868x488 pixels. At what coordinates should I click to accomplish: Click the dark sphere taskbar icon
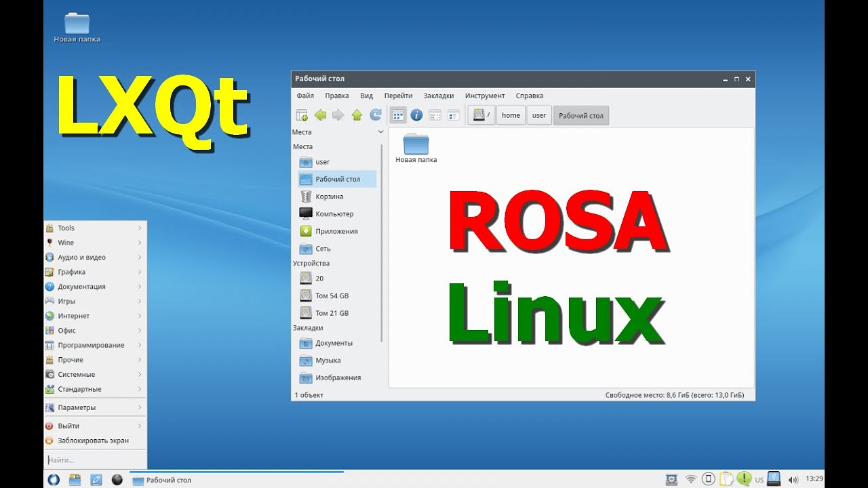pos(117,480)
